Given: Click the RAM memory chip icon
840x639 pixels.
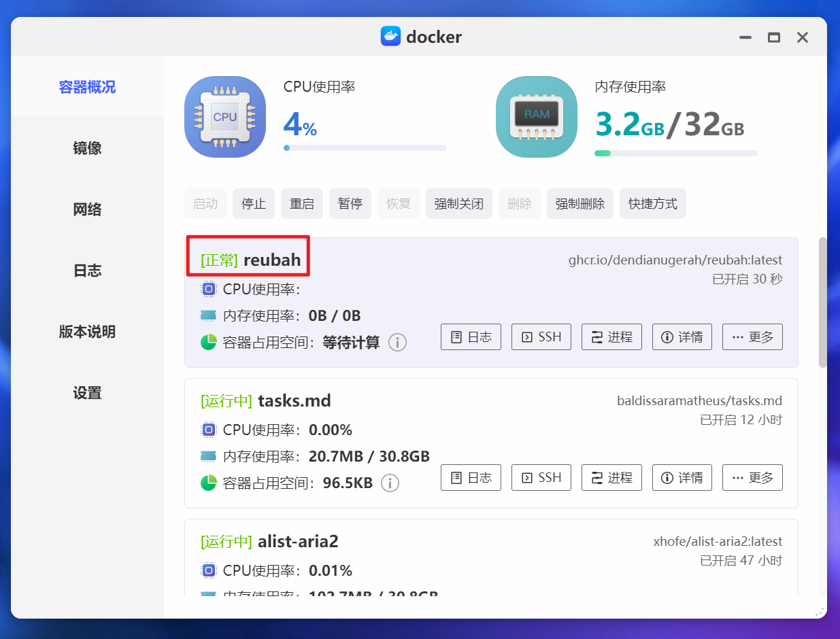Looking at the screenshot, I should [536, 116].
